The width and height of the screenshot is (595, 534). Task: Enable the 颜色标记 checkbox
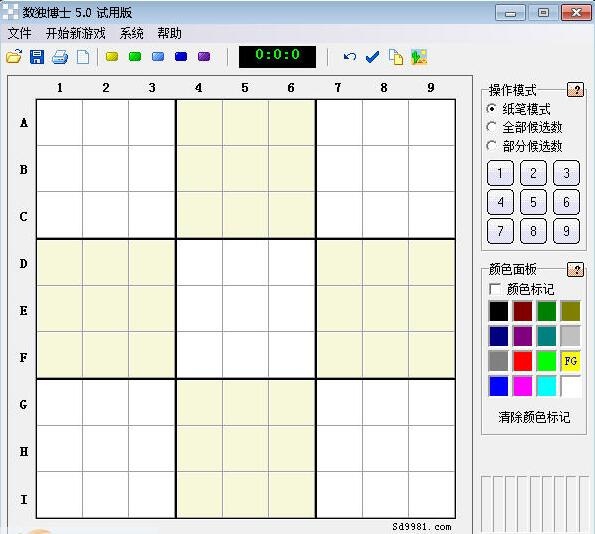[x=495, y=289]
